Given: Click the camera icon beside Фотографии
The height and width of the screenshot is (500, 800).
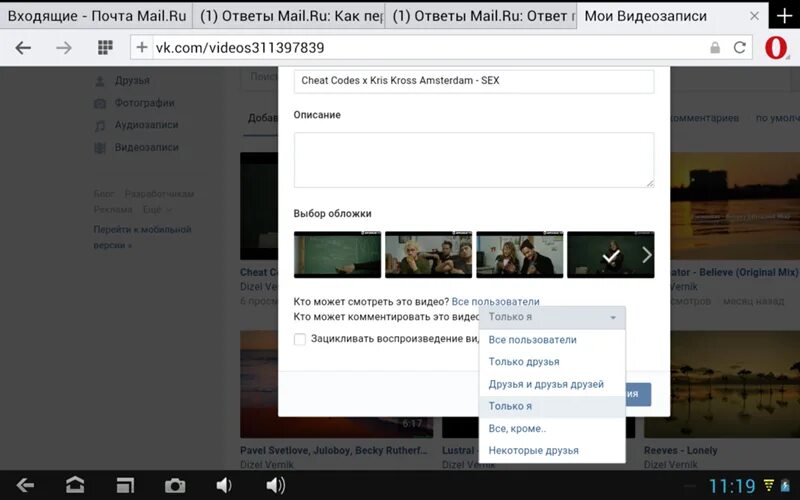Looking at the screenshot, I should (x=100, y=104).
